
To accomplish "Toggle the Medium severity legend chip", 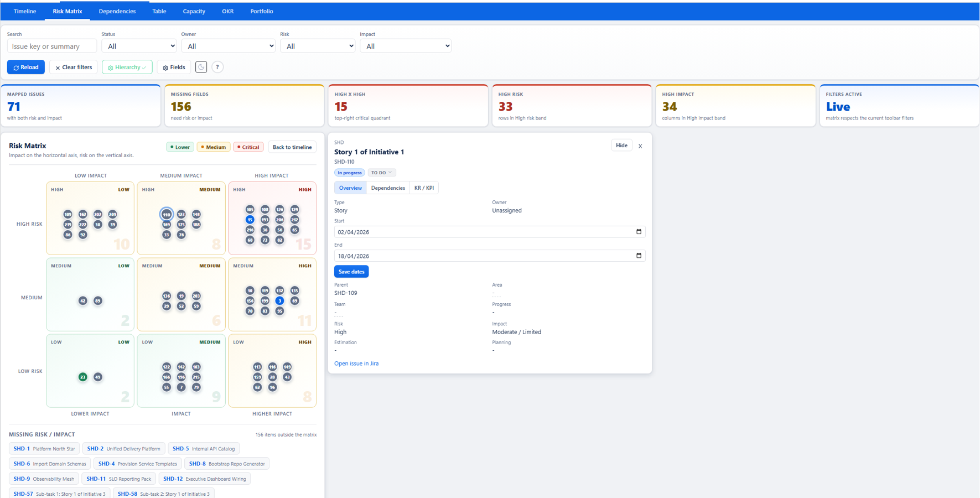I will pyautogui.click(x=213, y=147).
